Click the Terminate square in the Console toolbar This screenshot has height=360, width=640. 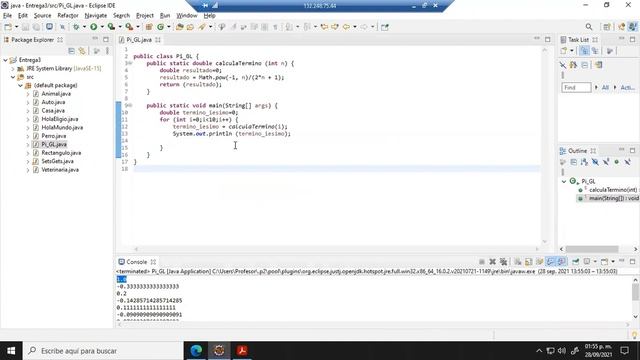point(482,262)
